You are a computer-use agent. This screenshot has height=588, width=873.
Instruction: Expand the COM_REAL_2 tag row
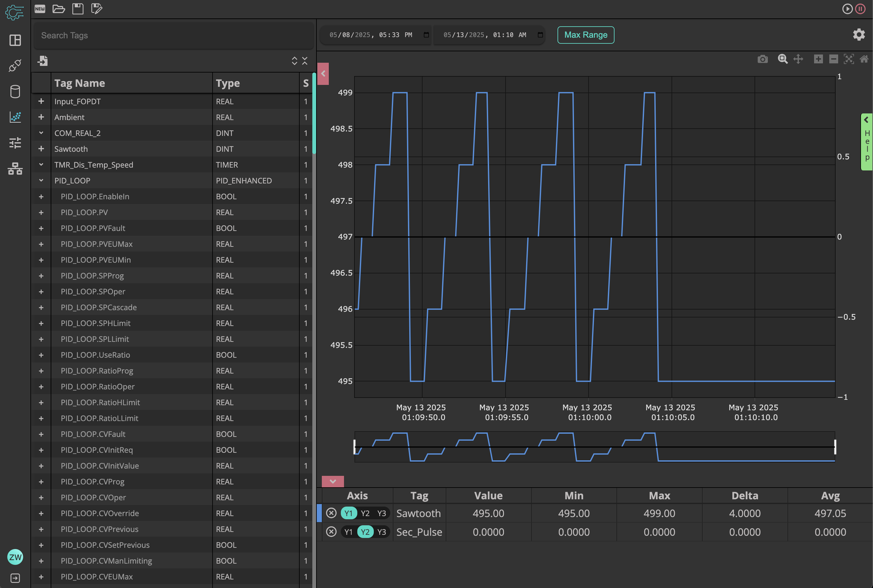tap(41, 133)
